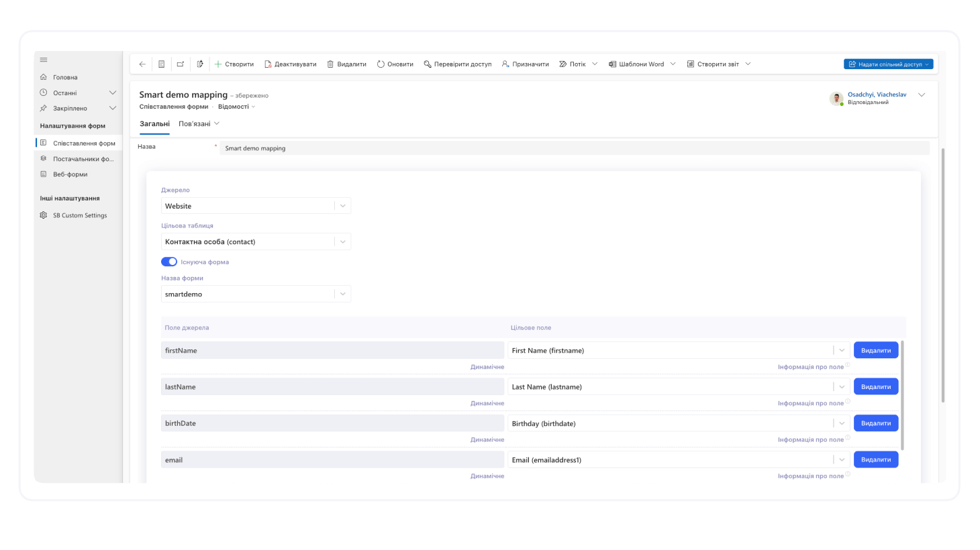The image size is (980, 550).
Task: Click the Деактивувати toolbar icon
Action: coord(268,64)
